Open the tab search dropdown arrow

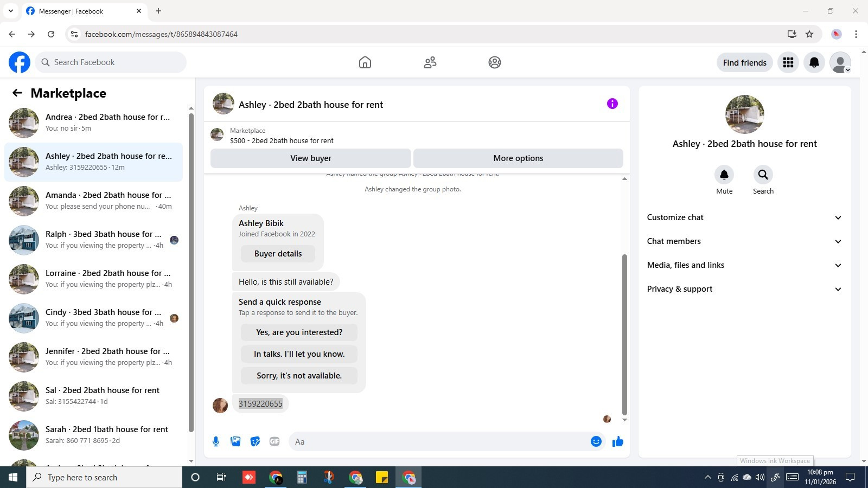pos(10,11)
